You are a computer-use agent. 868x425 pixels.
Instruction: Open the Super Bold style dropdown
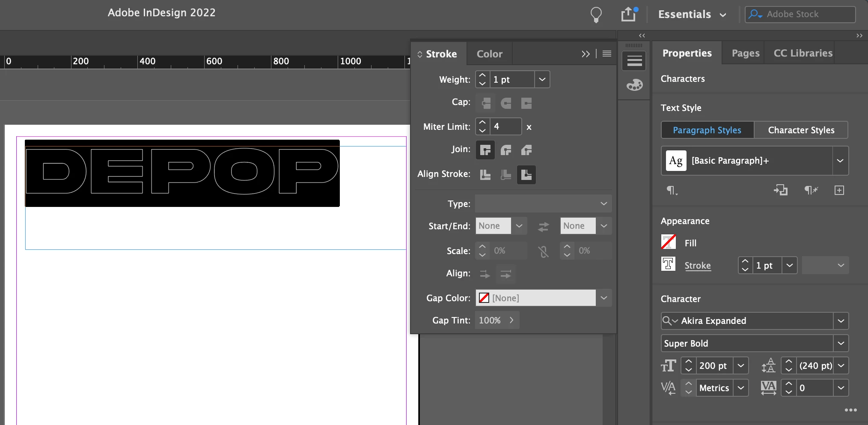841,343
